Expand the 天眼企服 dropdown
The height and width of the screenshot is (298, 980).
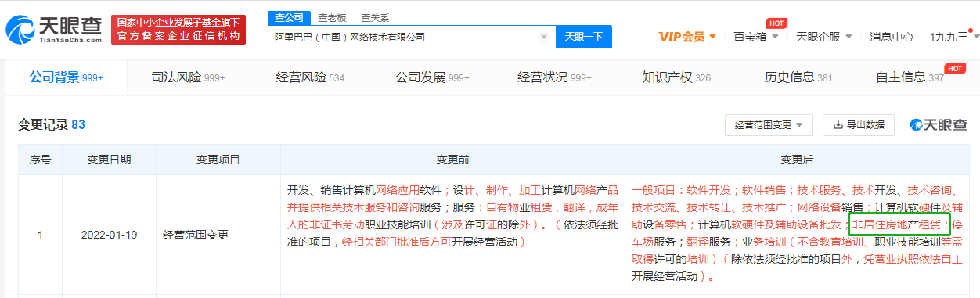tap(824, 37)
